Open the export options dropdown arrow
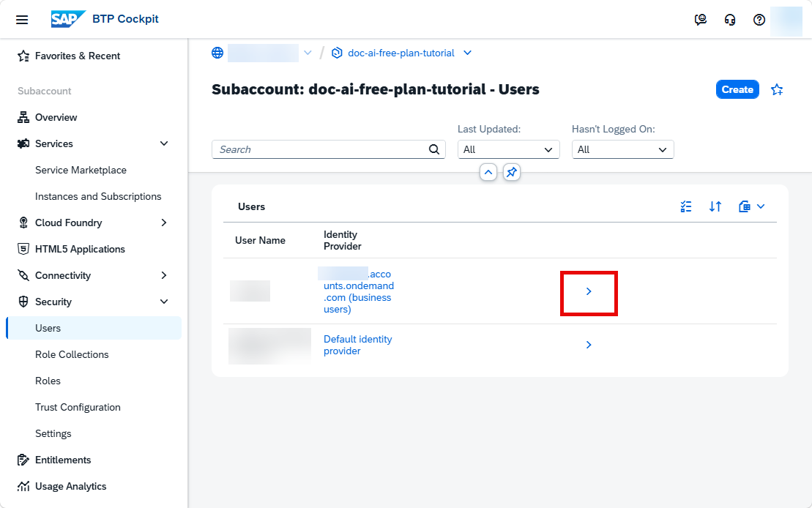The width and height of the screenshot is (812, 508). click(x=761, y=206)
